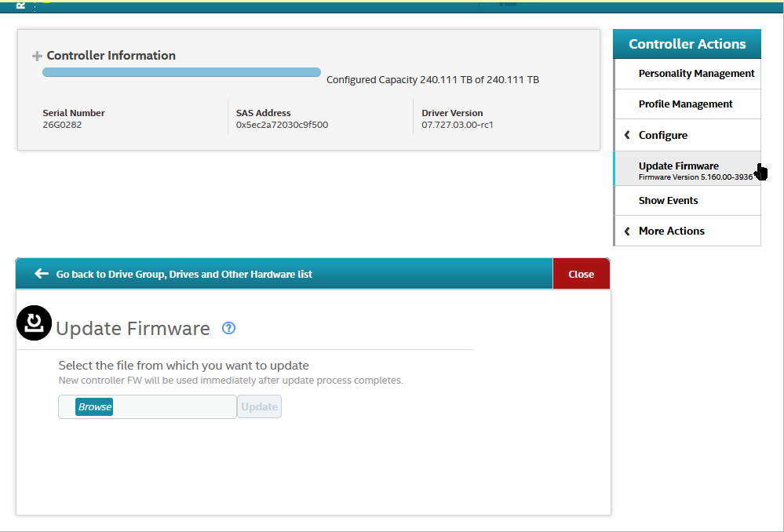Expand the More Actions chevron

(627, 231)
